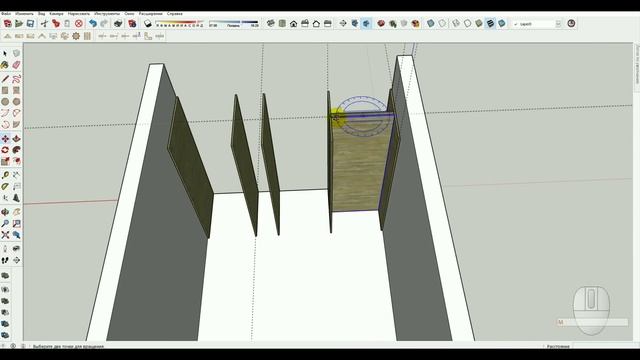The height and width of the screenshot is (360, 640).
Task: Open the Нарисовать menu
Action: [78, 13]
